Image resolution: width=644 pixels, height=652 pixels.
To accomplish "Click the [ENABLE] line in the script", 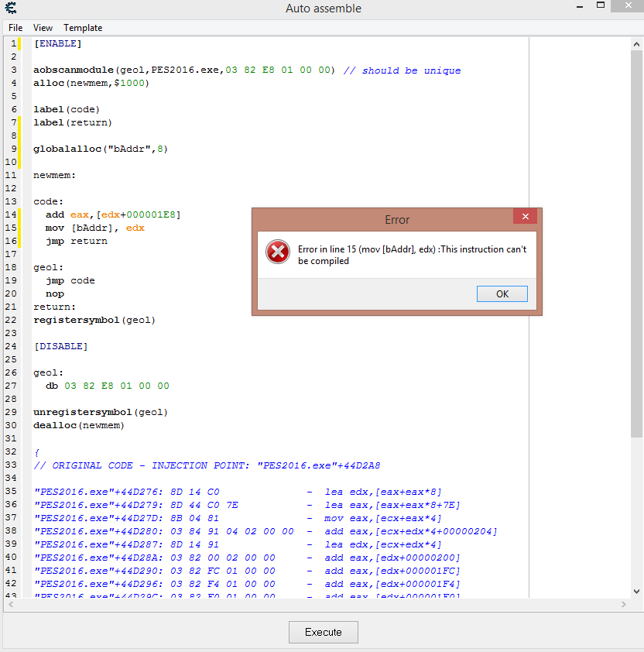I will pos(57,43).
